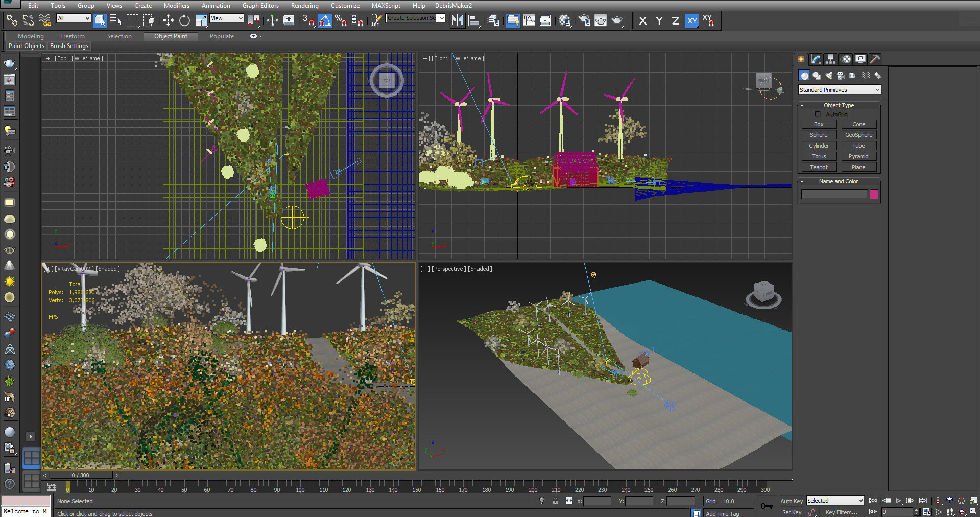Switch to the Freeform ribbon tab
This screenshot has width=980, height=517.
point(72,36)
